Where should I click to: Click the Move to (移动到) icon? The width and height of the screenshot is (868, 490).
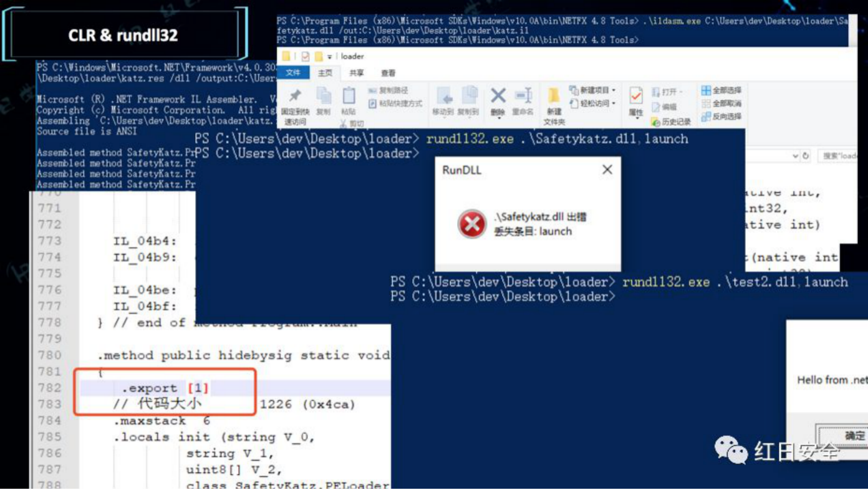point(444,95)
